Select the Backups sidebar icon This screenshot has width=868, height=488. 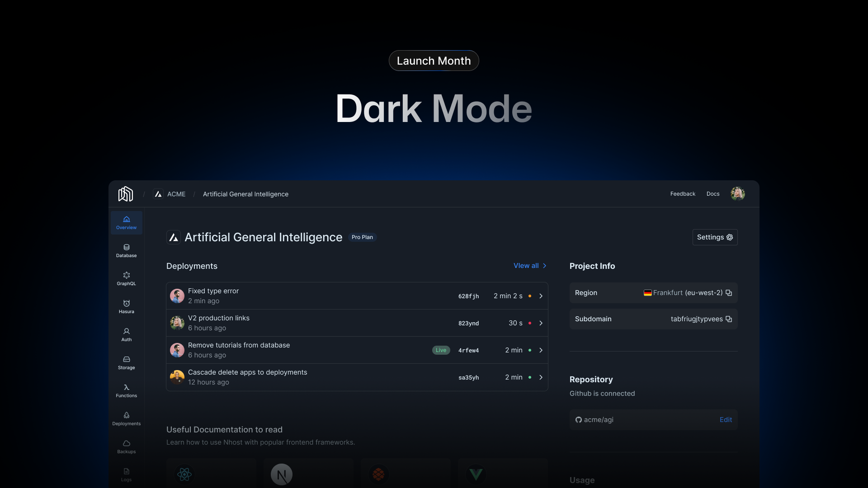click(126, 446)
